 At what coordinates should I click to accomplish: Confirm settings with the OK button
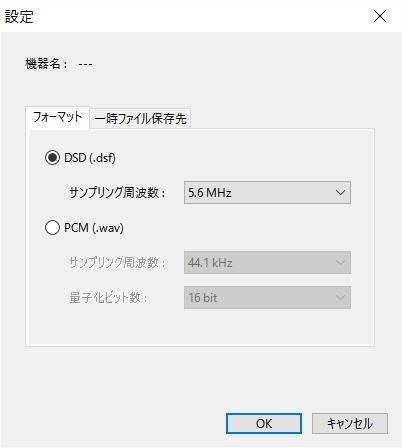pyautogui.click(x=264, y=424)
